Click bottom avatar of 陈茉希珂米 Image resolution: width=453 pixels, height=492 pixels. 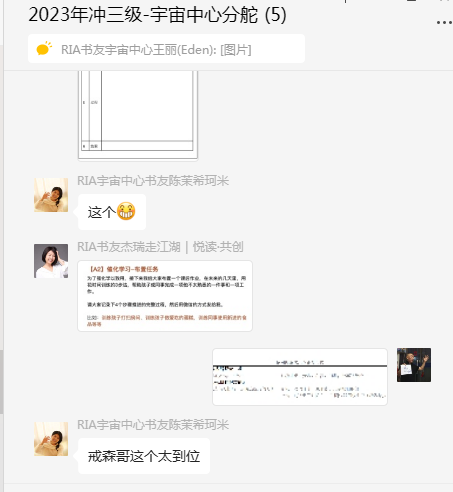[51, 439]
